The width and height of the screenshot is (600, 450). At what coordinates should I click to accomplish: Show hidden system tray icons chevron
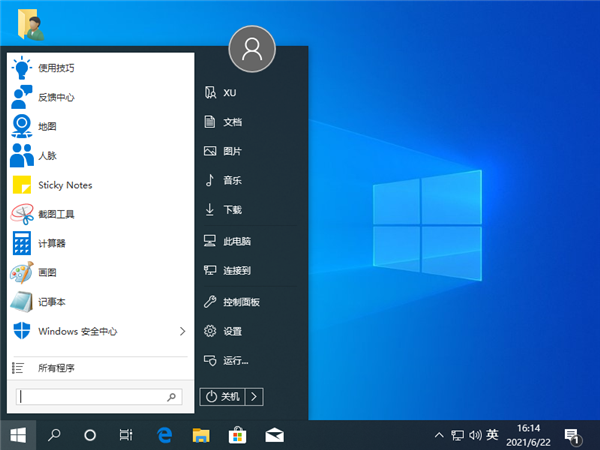438,435
